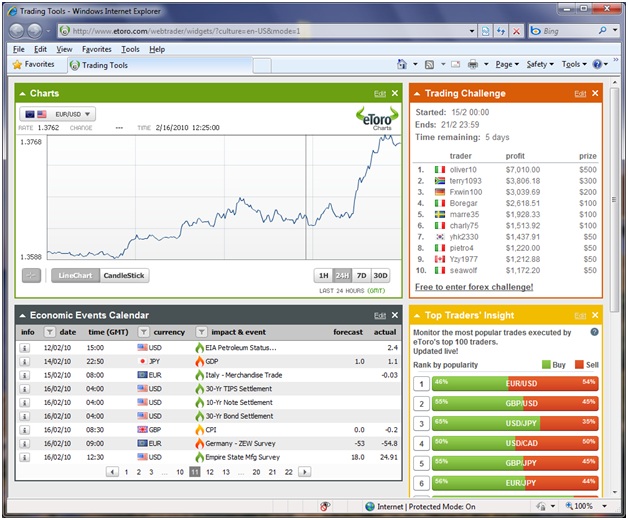628x520 pixels.
Task: Click the red Stop loading icon
Action: [517, 31]
